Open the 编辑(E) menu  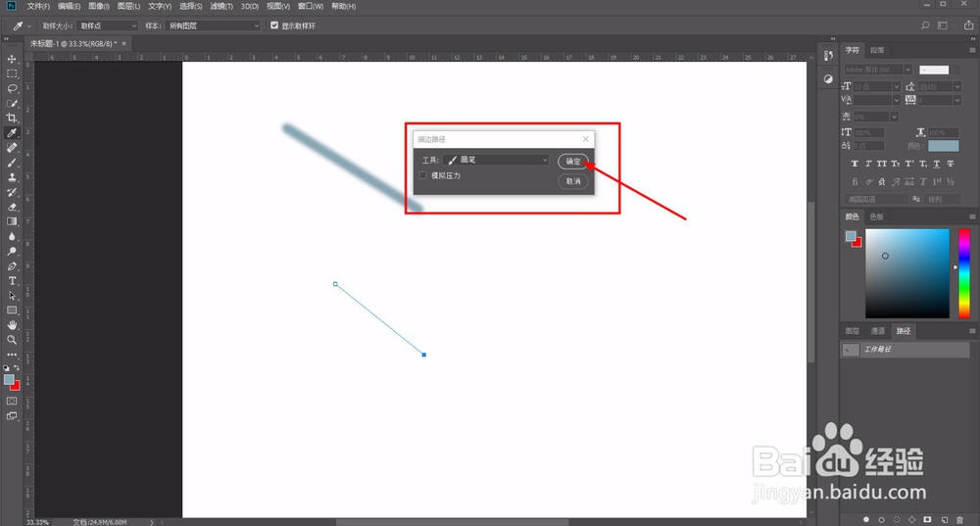point(69,6)
